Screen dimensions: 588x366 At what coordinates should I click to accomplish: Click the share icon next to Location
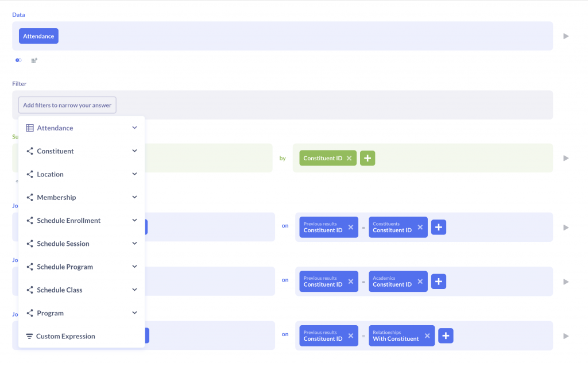coord(30,174)
